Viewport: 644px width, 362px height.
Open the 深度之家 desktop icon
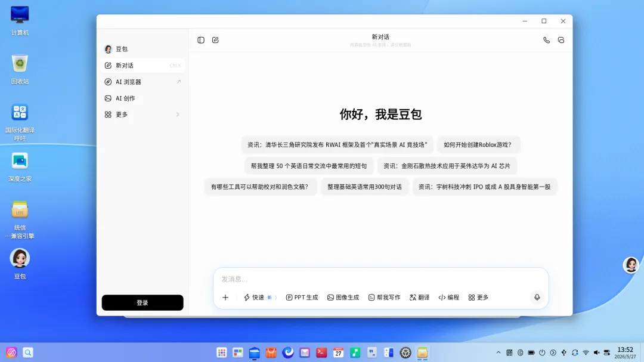(x=20, y=167)
